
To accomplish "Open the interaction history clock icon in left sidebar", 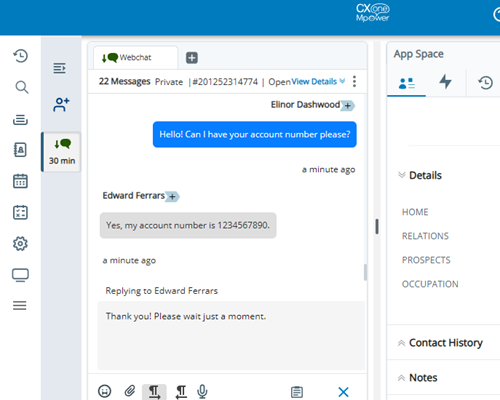I will [x=20, y=56].
